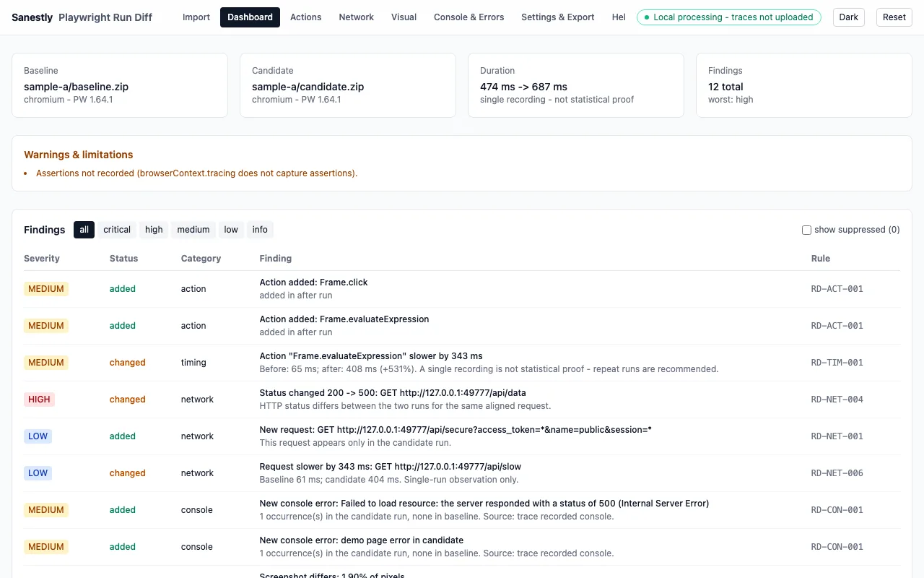Click the Severity column header
Viewport: 924px width, 578px height.
pyautogui.click(x=42, y=258)
